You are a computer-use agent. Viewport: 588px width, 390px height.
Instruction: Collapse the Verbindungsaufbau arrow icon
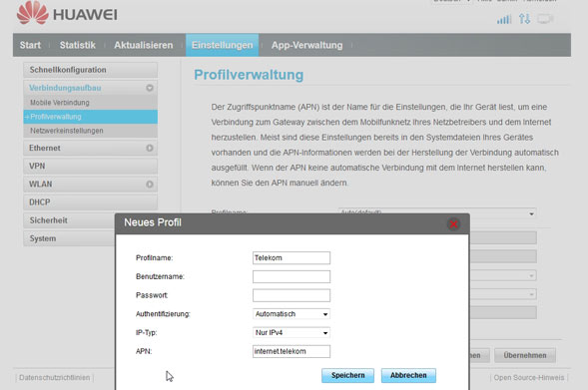click(150, 88)
